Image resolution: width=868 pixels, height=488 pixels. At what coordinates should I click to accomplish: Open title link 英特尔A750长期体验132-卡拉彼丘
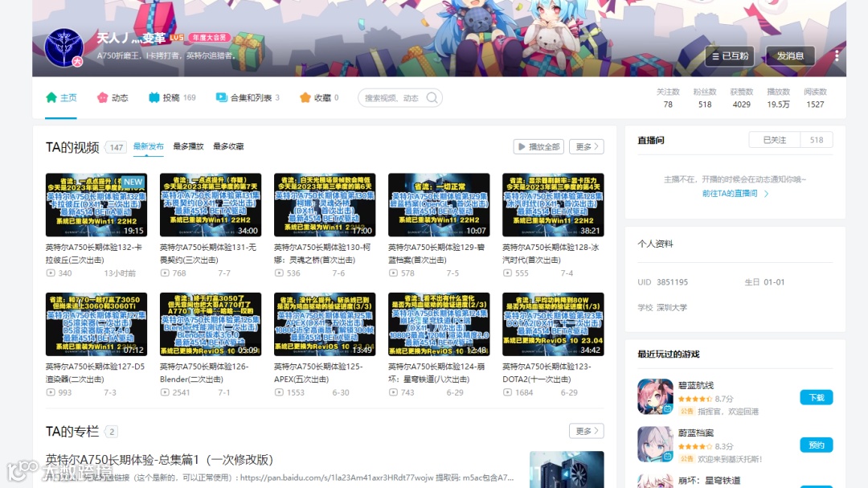(x=94, y=254)
